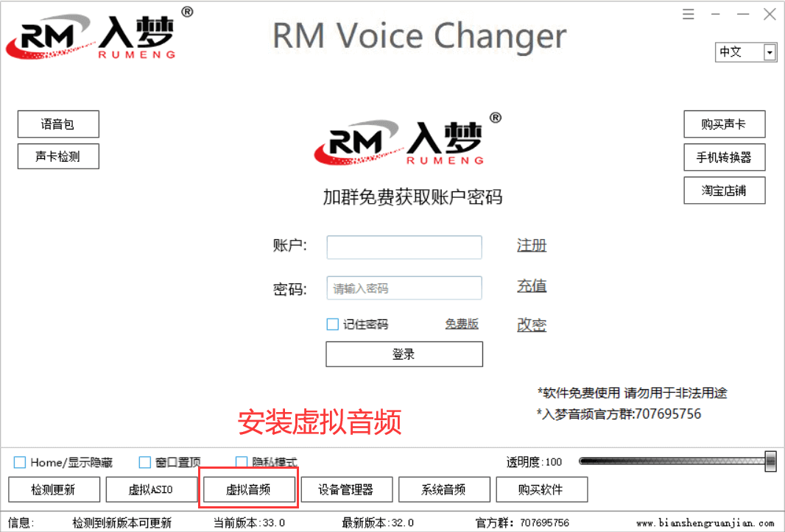Click the 登录 login button
This screenshot has height=532, width=785.
[404, 355]
